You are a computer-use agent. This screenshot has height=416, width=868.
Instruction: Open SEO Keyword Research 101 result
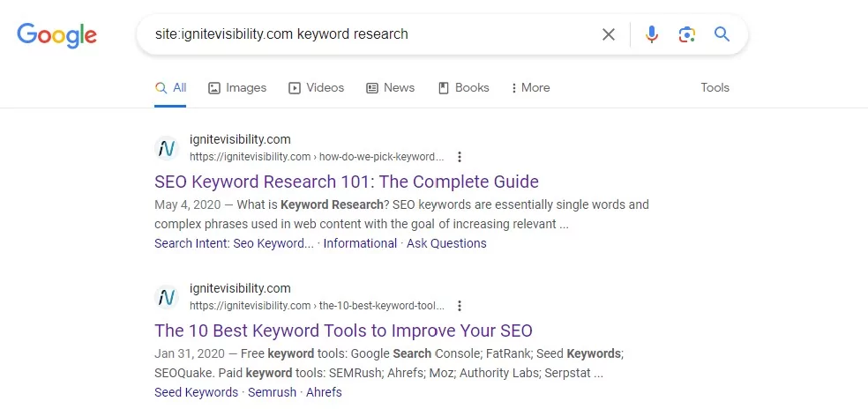(x=346, y=182)
